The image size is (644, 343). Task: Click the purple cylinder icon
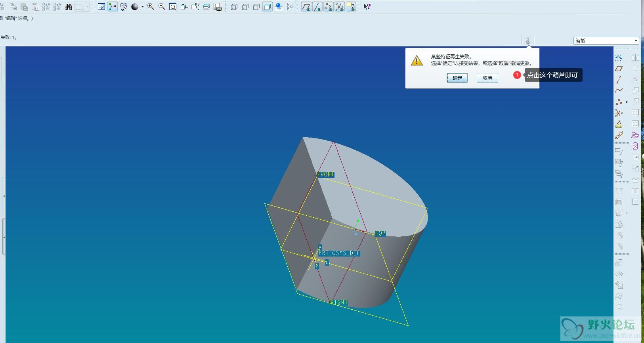(x=635, y=146)
